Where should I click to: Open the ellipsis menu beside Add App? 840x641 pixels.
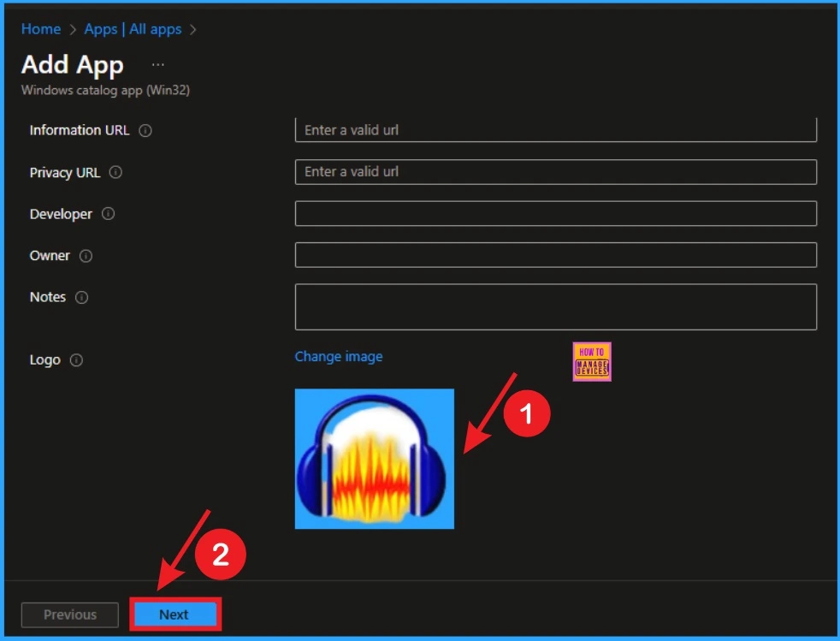[157, 65]
